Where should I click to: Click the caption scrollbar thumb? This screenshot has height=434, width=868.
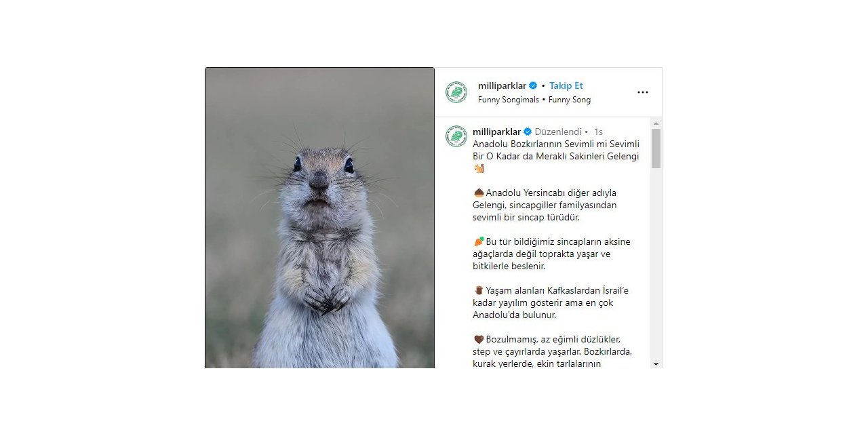click(656, 149)
